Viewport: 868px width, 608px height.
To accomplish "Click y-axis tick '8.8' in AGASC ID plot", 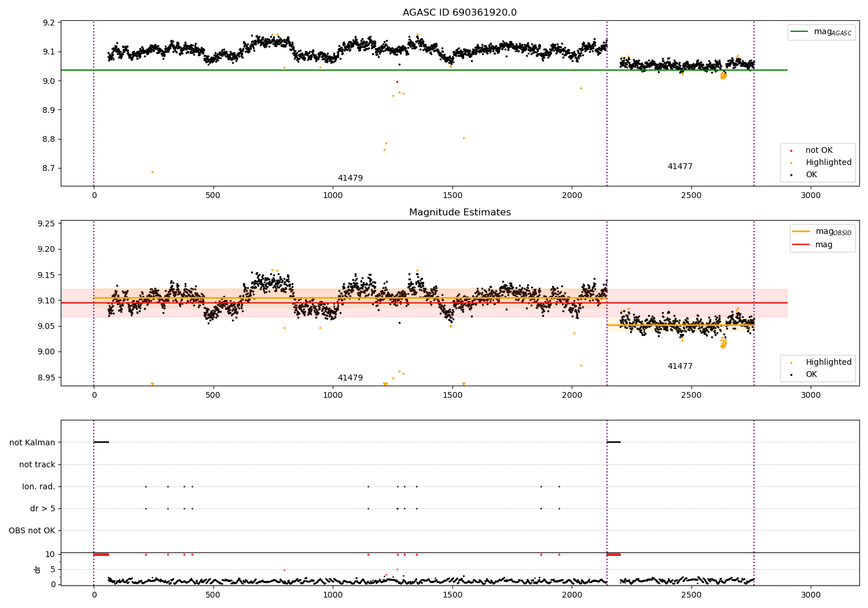I will tap(49, 140).
